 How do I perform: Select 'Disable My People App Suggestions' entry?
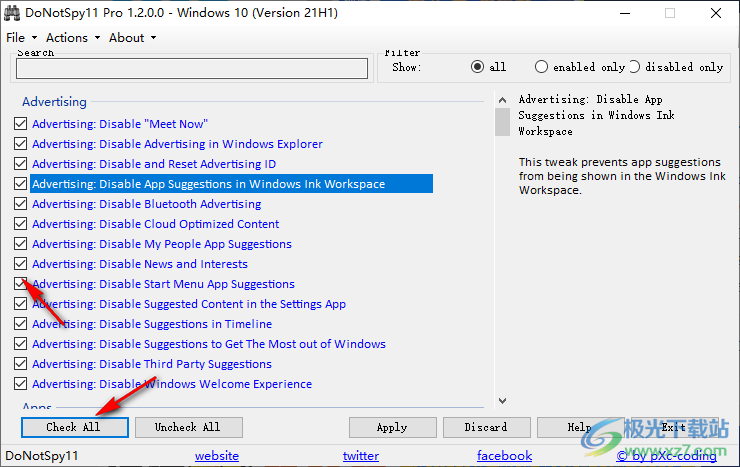coord(162,244)
